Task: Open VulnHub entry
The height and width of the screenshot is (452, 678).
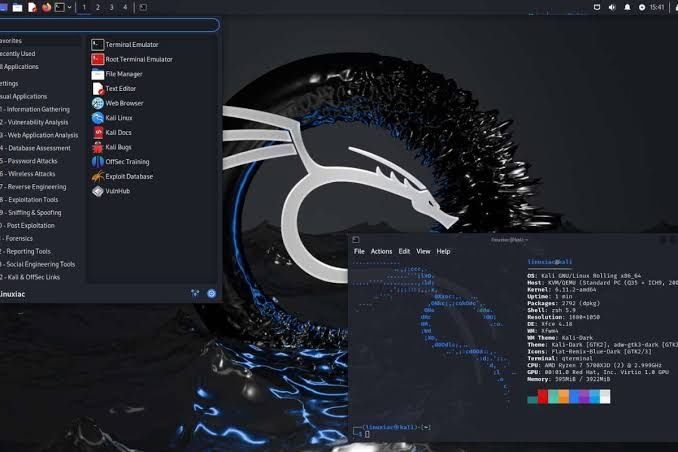Action: [111, 191]
